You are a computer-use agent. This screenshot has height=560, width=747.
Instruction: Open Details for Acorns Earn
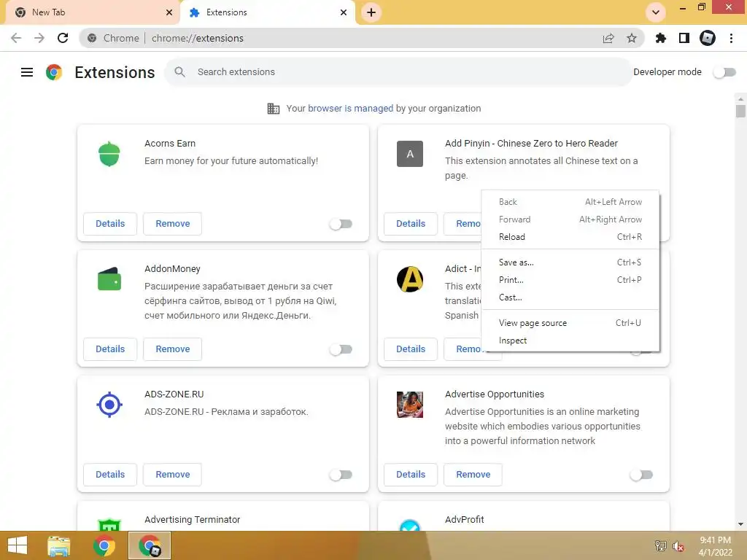point(110,224)
